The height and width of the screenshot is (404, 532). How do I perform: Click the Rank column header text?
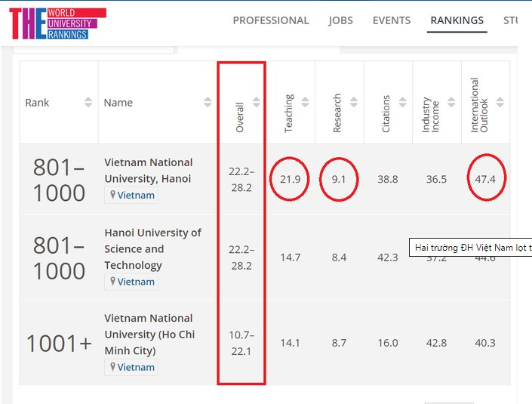[x=37, y=103]
